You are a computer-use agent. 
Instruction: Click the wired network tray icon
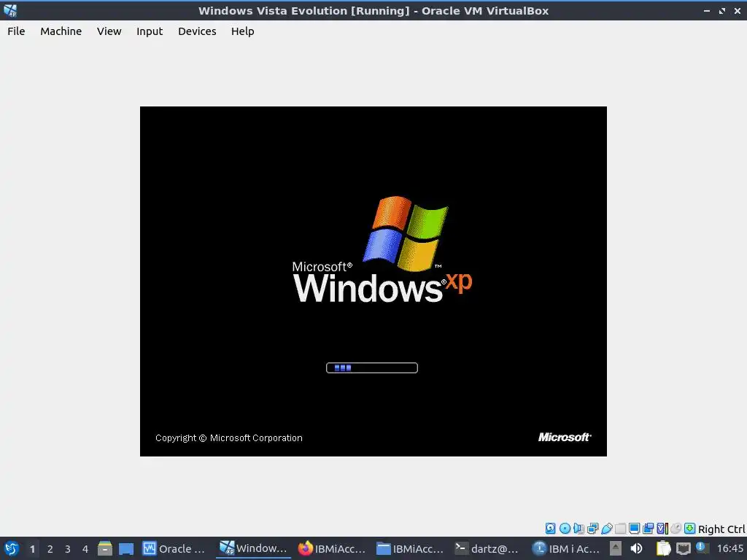683,548
